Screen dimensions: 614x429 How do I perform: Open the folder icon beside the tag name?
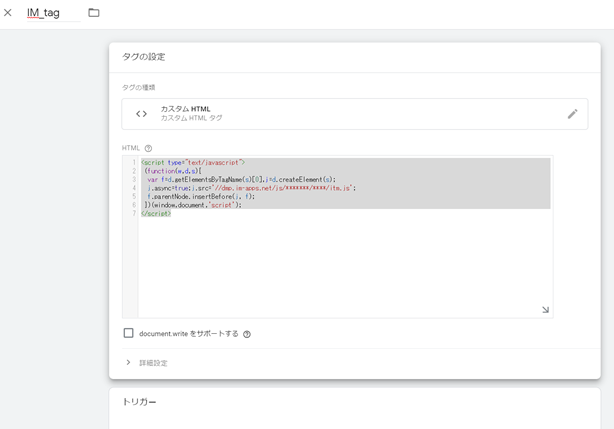[94, 13]
